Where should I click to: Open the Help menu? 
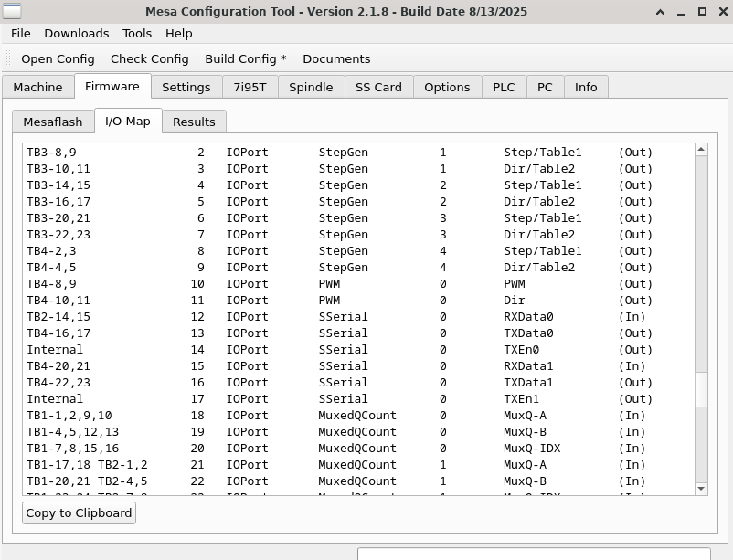pos(179,33)
